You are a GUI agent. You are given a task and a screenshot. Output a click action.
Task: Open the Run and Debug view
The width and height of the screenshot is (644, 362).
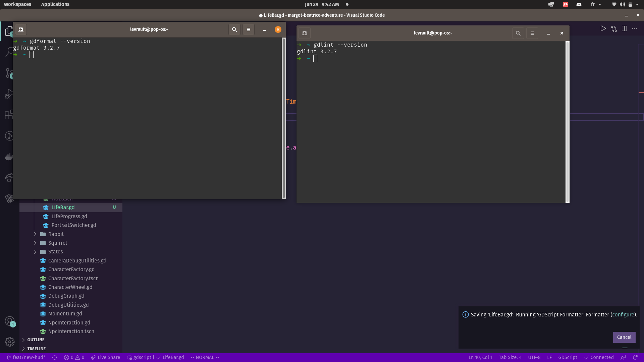coord(9,94)
